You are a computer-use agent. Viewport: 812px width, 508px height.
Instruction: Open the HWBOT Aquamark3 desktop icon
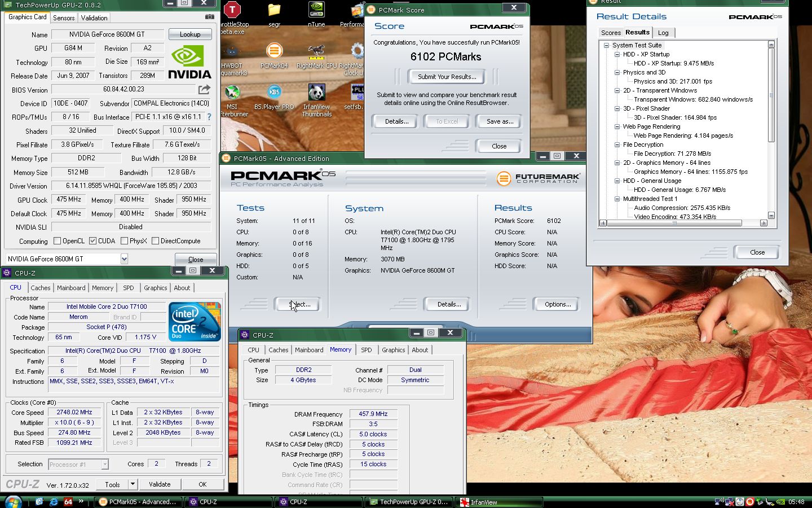232,52
